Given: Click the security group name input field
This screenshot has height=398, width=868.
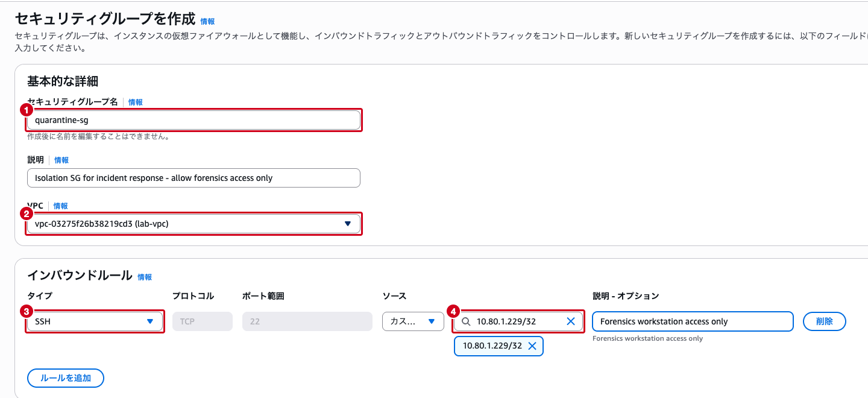Looking at the screenshot, I should [193, 120].
